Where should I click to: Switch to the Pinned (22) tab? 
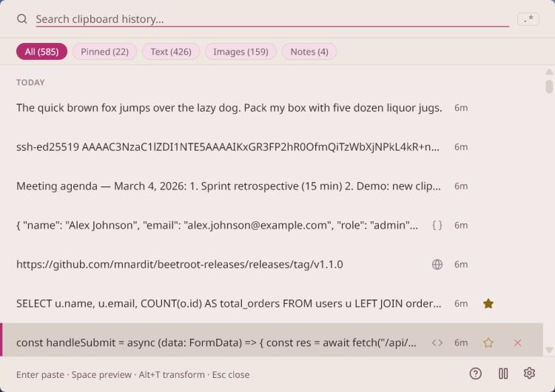[104, 51]
